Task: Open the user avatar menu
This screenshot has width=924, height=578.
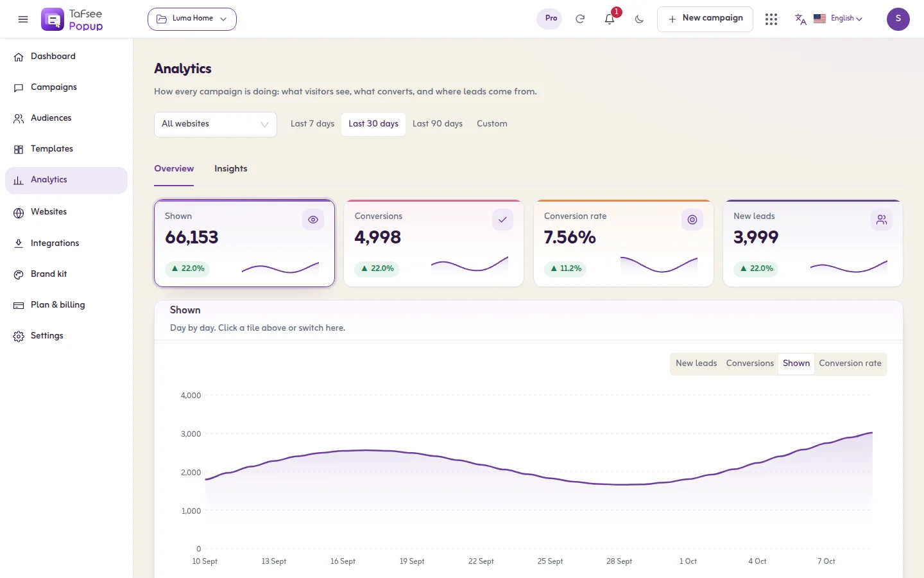Action: tap(898, 19)
